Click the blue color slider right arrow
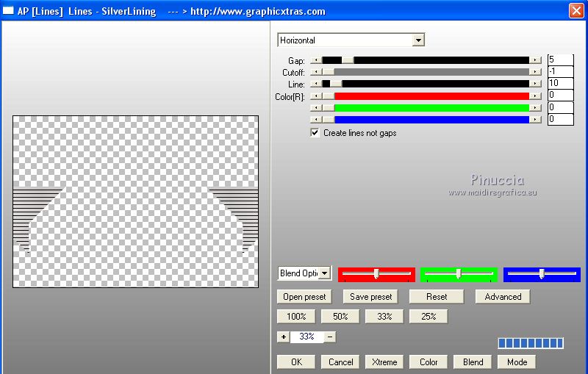The image size is (588, 374). click(535, 120)
